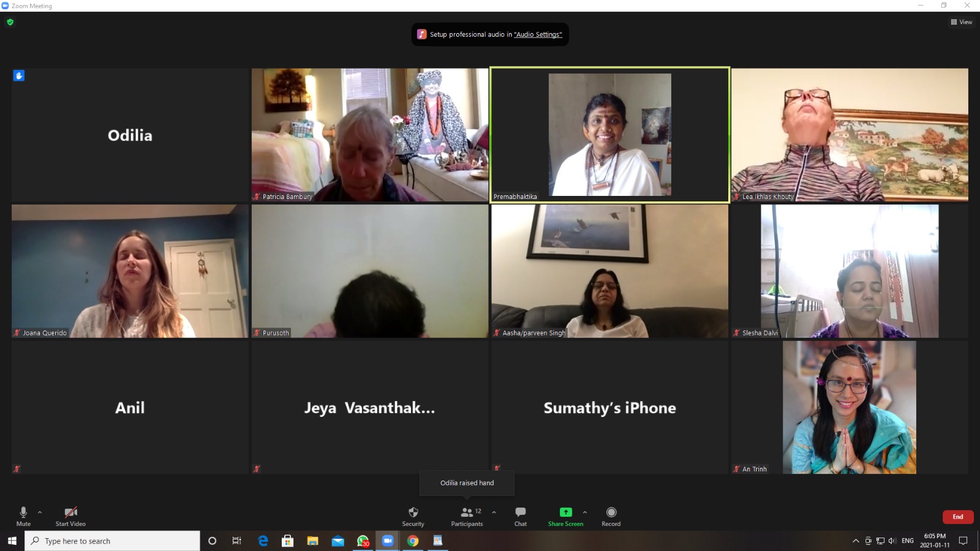Viewport: 980px width, 551px height.
Task: Open the Security shield icon
Action: (413, 513)
